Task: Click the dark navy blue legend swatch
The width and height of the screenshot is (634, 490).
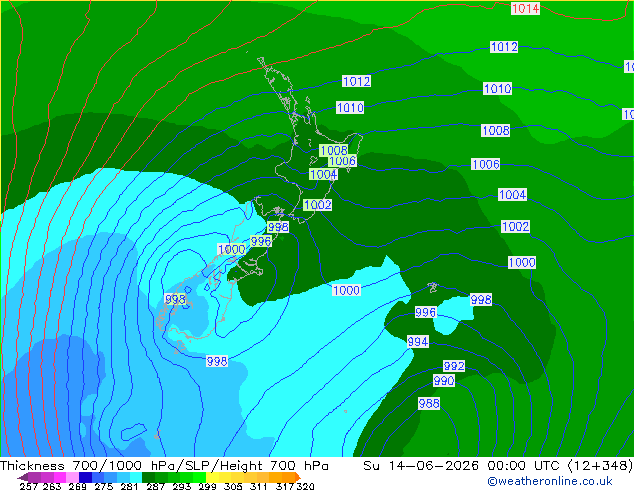Action: pos(85,477)
